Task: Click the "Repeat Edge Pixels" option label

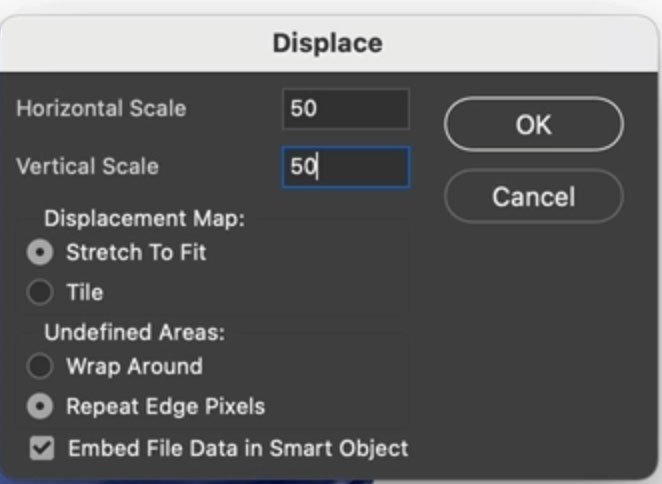Action: coord(165,407)
